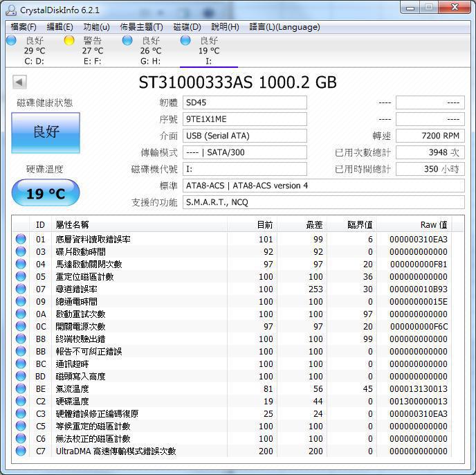Screen dimensions: 476x475
Task: Click the 19 °C temperature button
Action: click(x=46, y=193)
